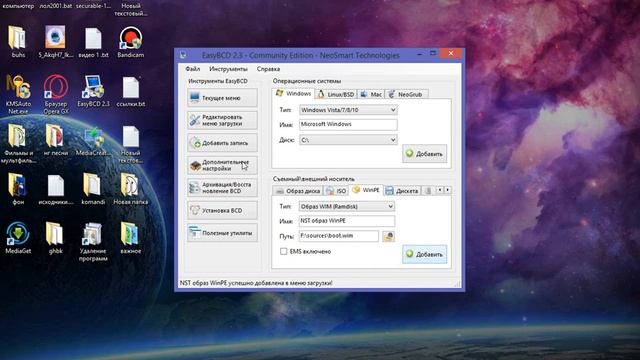The width and height of the screenshot is (640, 360).
Task: Select MediaCreat... desktop shortcut
Action: point(93,140)
